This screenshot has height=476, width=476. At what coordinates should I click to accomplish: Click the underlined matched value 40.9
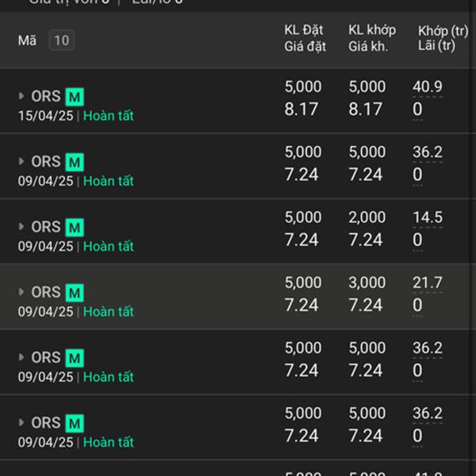[428, 86]
